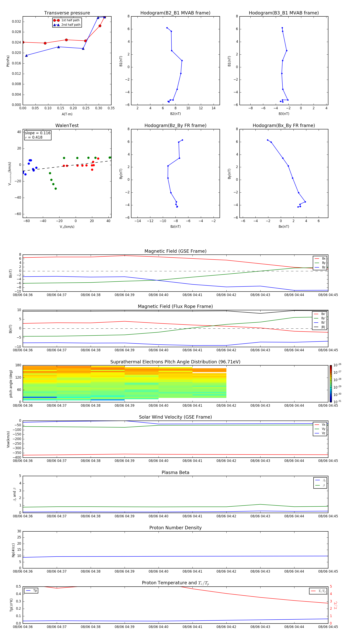Click the 'A(T·m)' x-axis label
Viewport: 351px width, 644px height.
coord(67,114)
